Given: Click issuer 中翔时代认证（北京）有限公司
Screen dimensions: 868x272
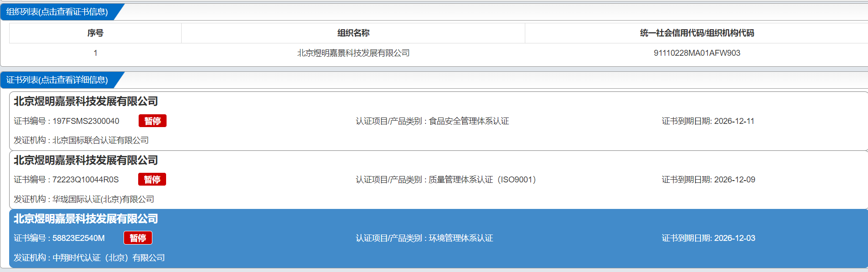Looking at the screenshot, I should click(109, 258).
